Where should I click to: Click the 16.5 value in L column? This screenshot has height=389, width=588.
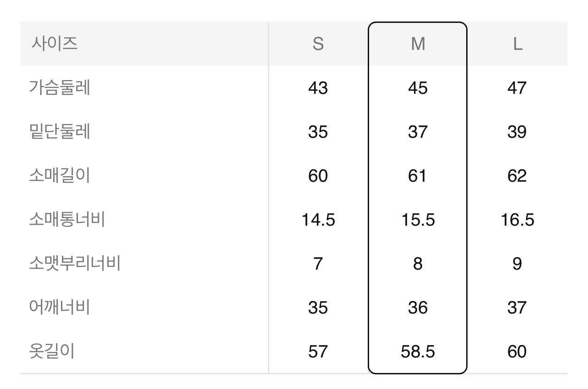(x=517, y=220)
